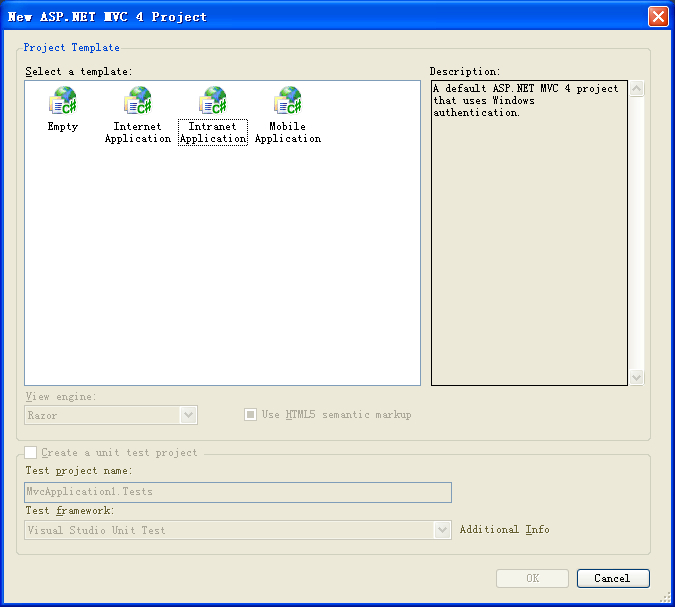Select the Empty template icon

point(63,100)
